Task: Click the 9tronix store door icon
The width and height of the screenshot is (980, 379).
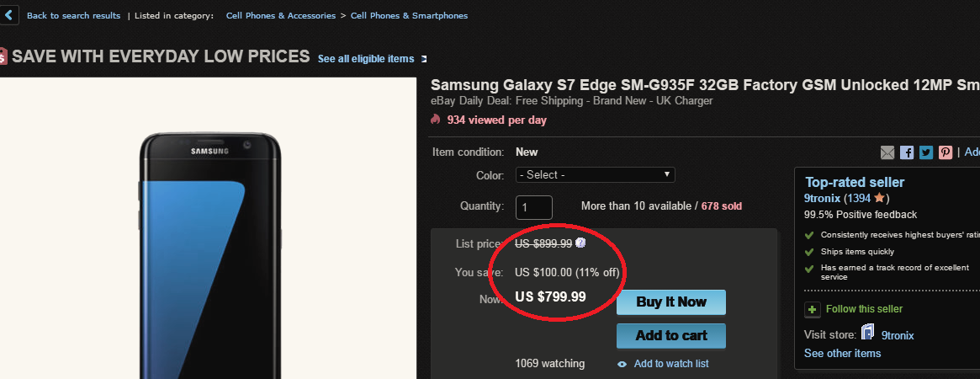Action: point(868,334)
